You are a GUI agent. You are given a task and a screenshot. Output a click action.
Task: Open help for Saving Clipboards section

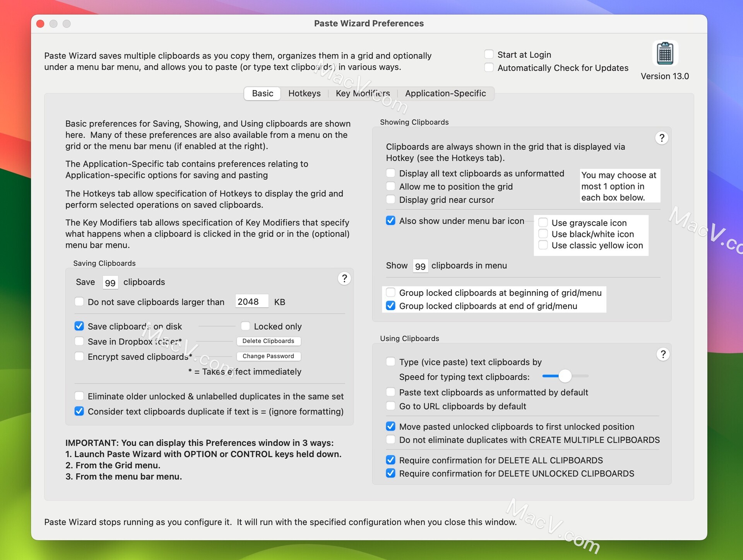(x=344, y=278)
